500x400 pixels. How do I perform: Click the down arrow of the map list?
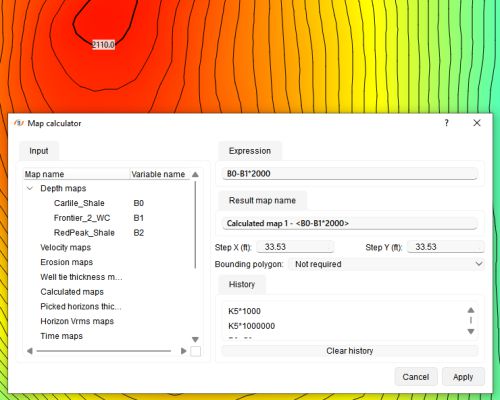click(x=195, y=339)
